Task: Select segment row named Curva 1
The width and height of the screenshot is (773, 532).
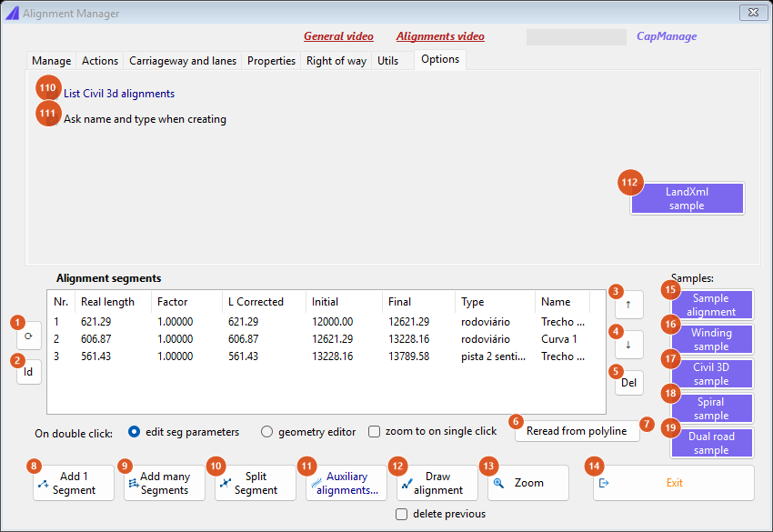Action: (x=319, y=339)
